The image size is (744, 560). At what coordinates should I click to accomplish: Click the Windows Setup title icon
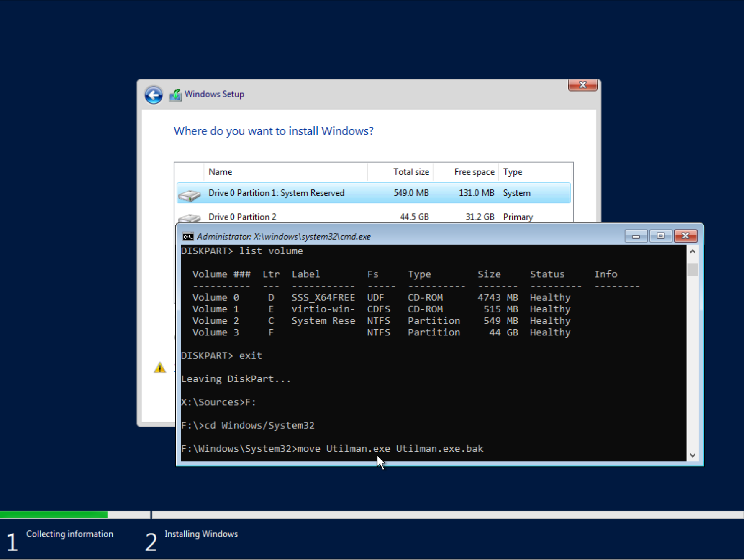click(175, 95)
